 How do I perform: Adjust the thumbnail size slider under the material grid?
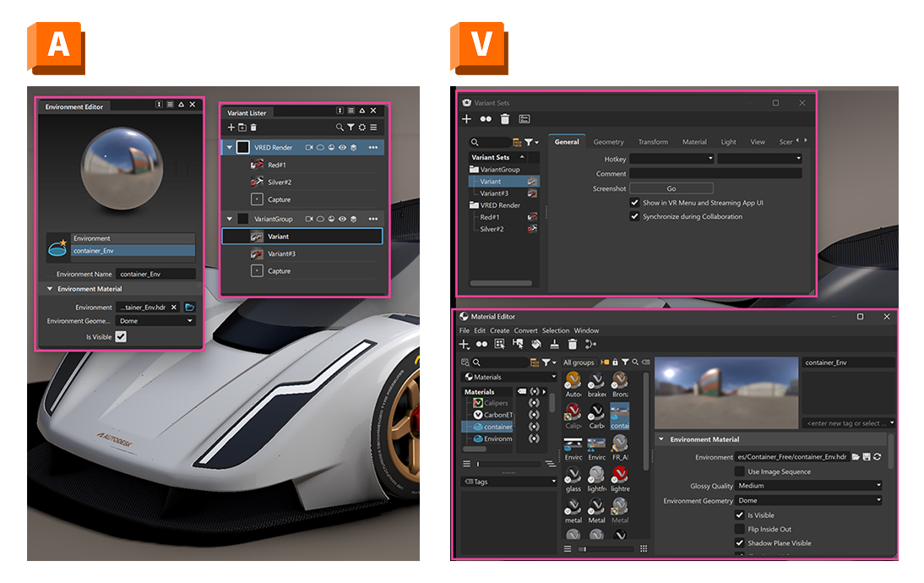point(606,549)
